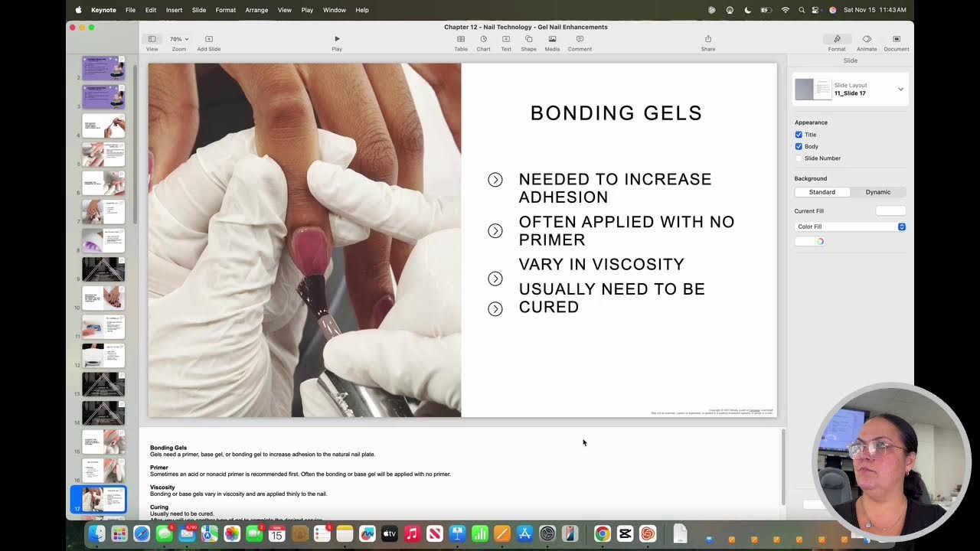Select slide 4 thumbnail in navigator
Viewport: 980px width, 551px height.
[103, 126]
